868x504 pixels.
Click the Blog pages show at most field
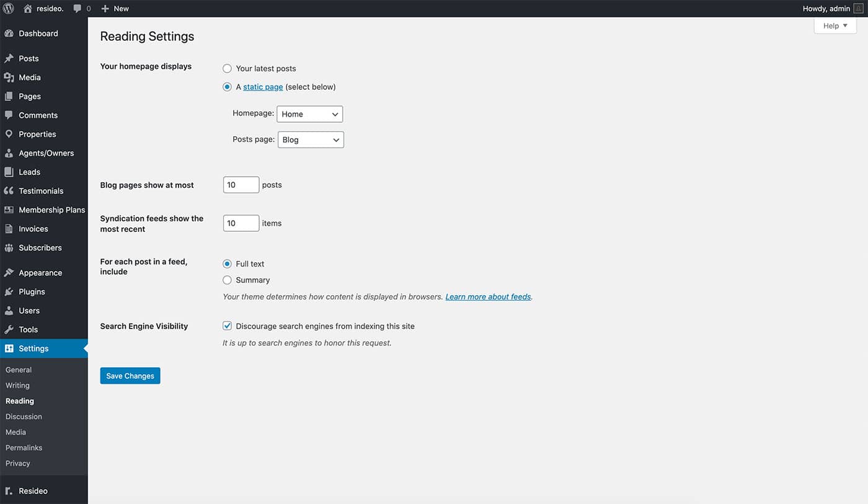coord(241,185)
